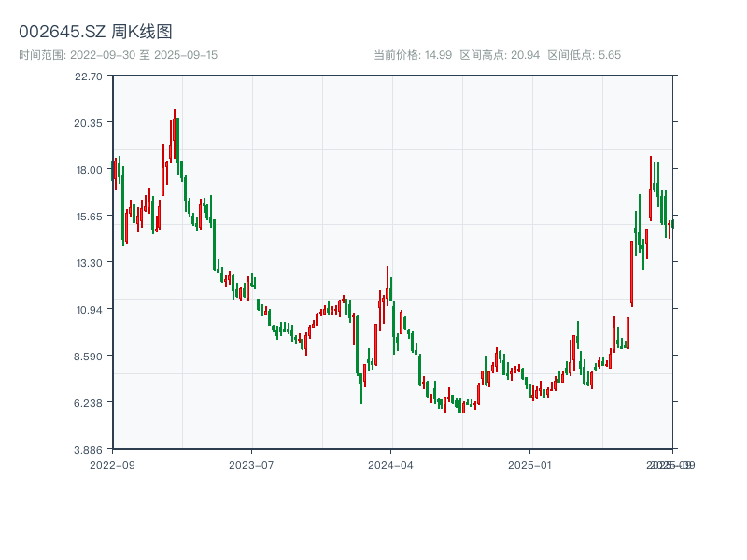The height and width of the screenshot is (560, 747).
Task: Click the current price label 当前价格 14.99
Action: click(x=413, y=55)
